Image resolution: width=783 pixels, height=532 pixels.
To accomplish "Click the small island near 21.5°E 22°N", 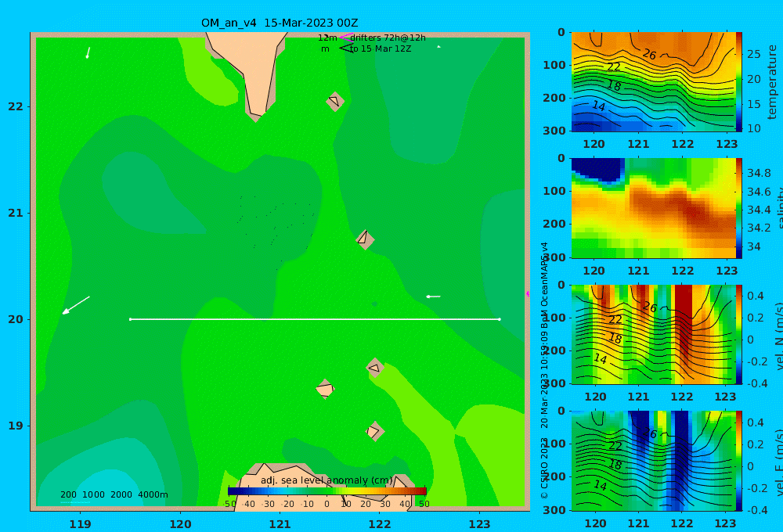I will (335, 101).
